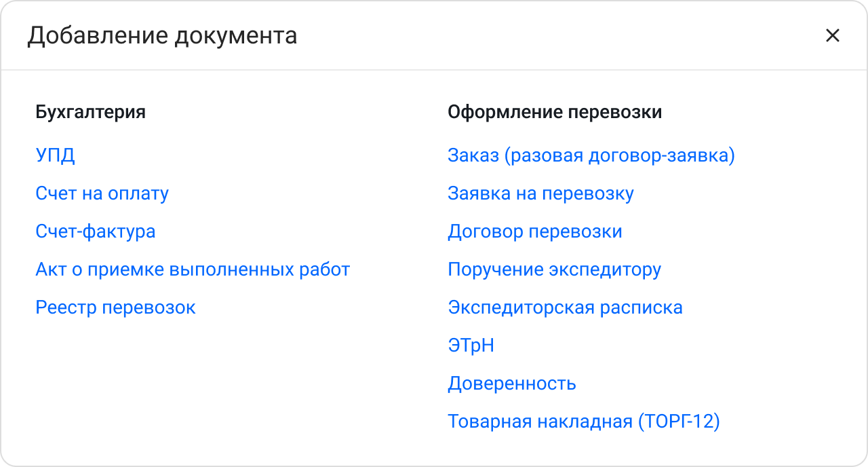This screenshot has width=868, height=467.
Task: Select Счет на оплату
Action: [102, 193]
